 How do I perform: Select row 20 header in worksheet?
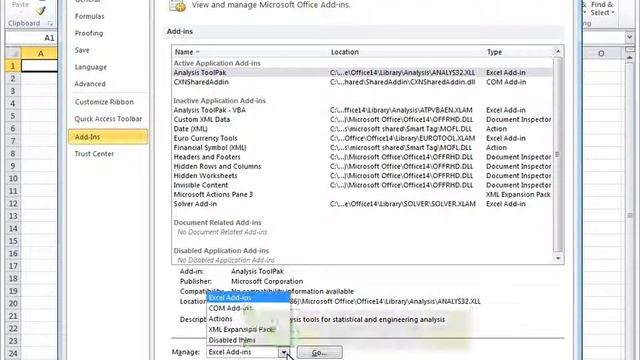coord(13,304)
